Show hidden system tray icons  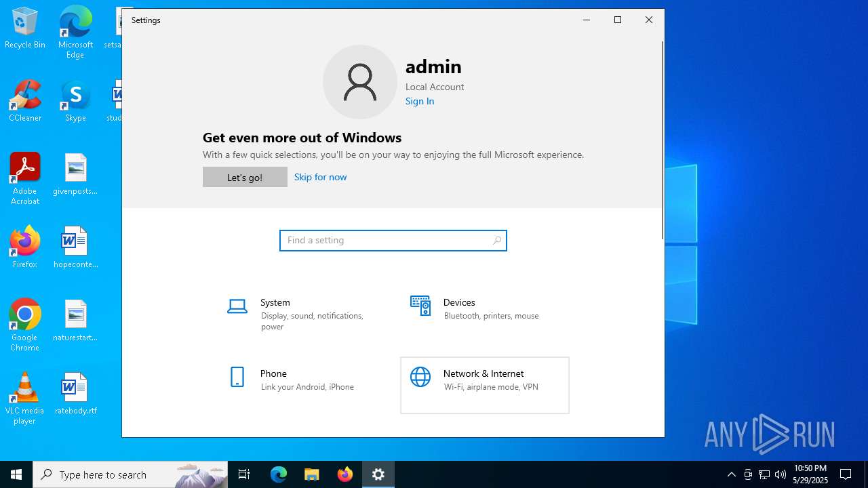coord(731,474)
